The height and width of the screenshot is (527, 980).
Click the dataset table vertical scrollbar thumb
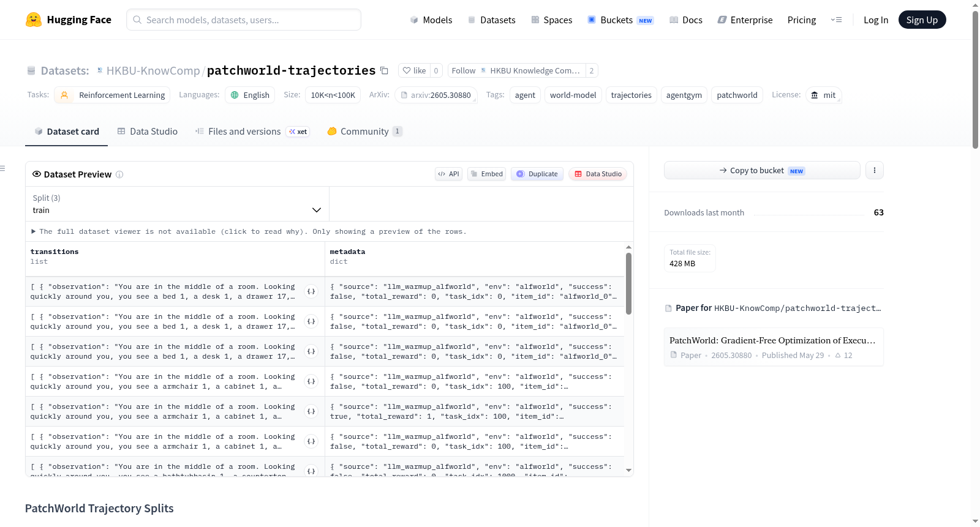click(628, 283)
